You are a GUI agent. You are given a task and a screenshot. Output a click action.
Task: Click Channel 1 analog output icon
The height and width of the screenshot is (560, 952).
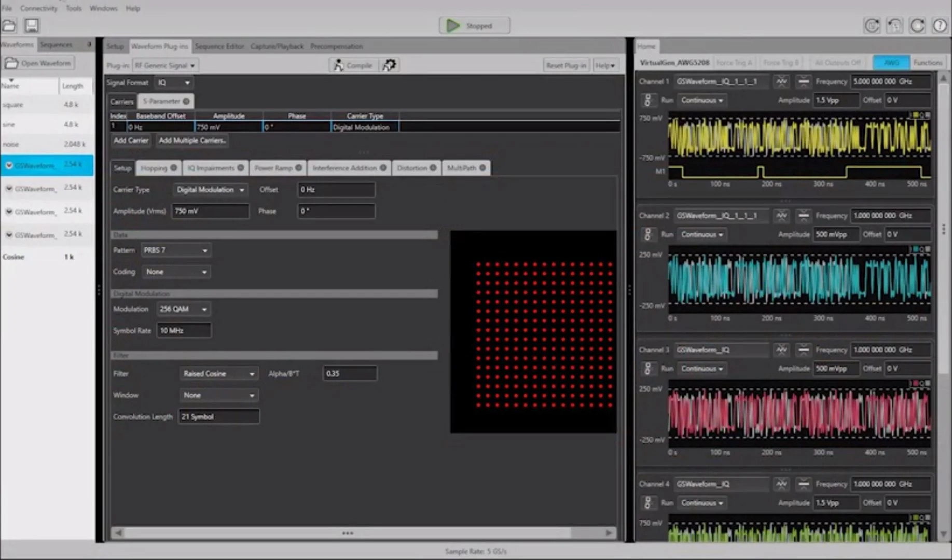(781, 81)
